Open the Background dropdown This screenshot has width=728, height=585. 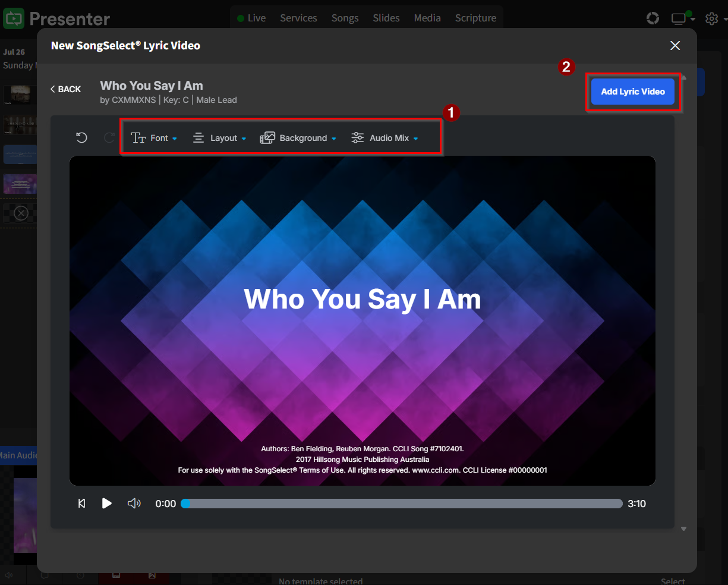coord(298,138)
